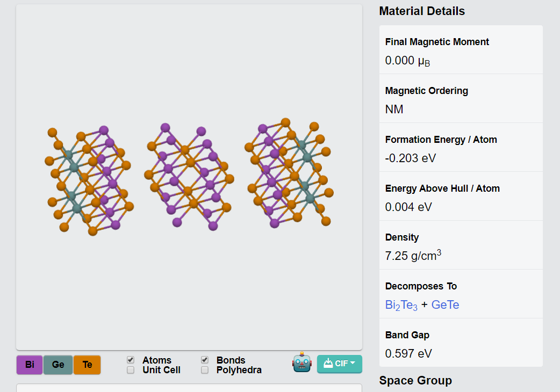Select the purple Bi element swatch

point(30,365)
